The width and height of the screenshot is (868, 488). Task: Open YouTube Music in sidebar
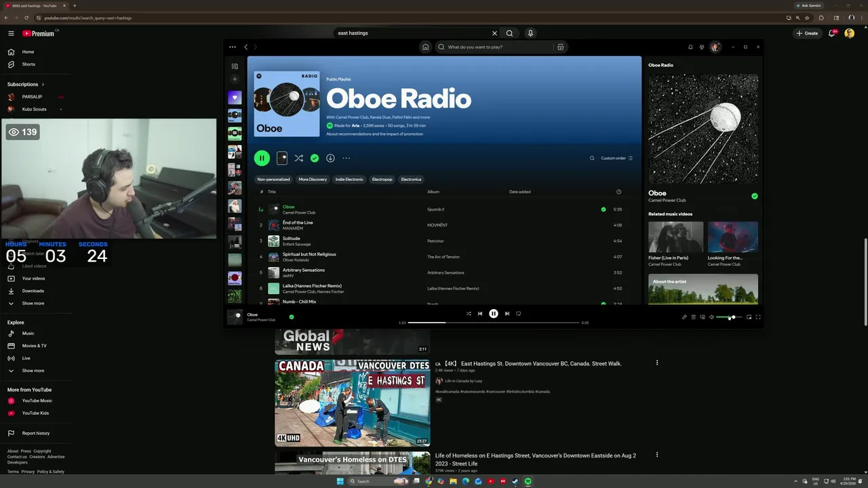(37, 401)
